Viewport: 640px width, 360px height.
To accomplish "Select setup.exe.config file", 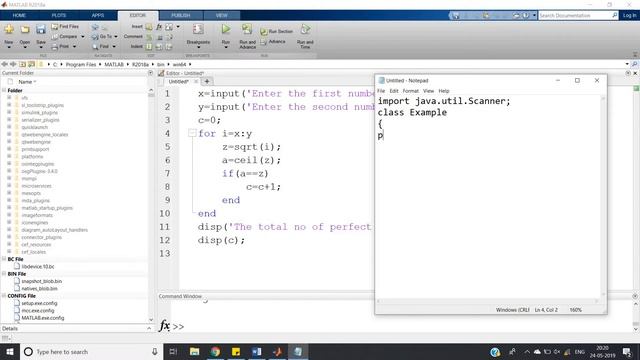I will pyautogui.click(x=39, y=303).
